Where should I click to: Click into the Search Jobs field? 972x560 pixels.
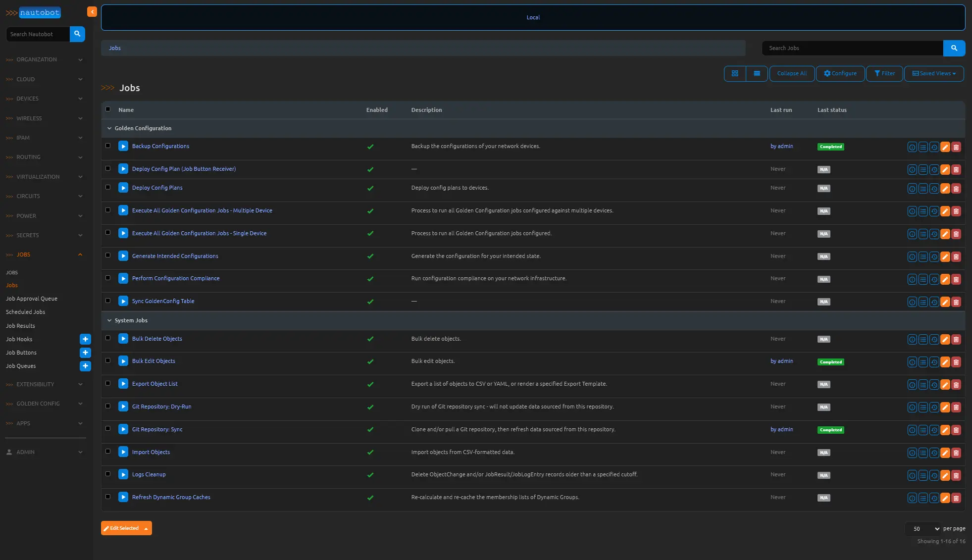click(x=852, y=48)
